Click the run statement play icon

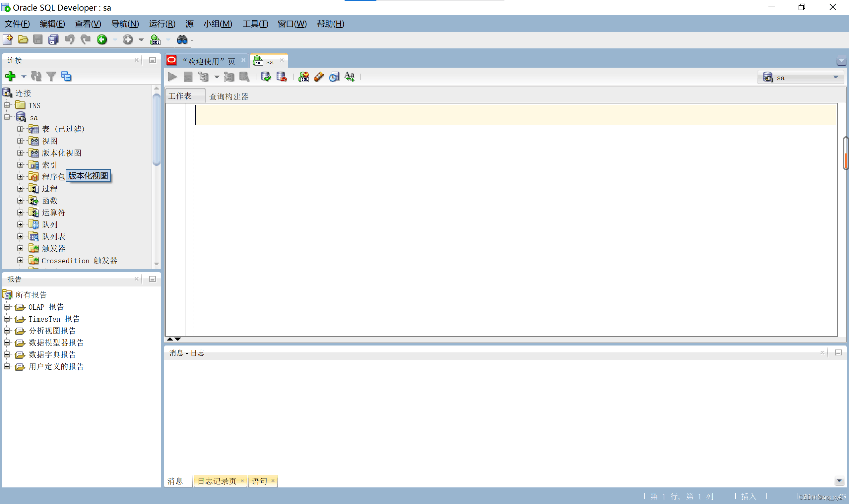tap(172, 77)
